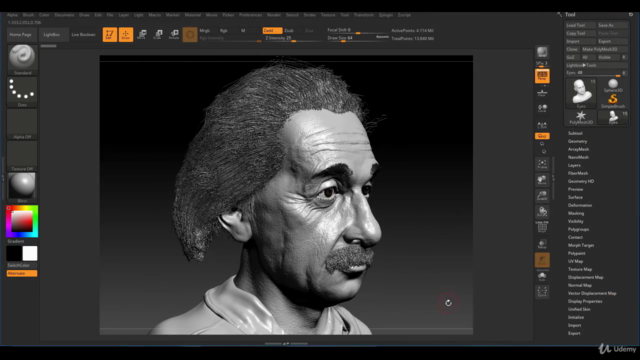Toggle the orange XYZ rotation button

click(x=542, y=136)
